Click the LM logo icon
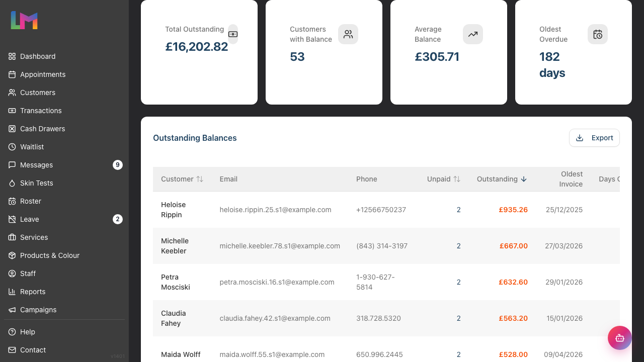 (24, 20)
